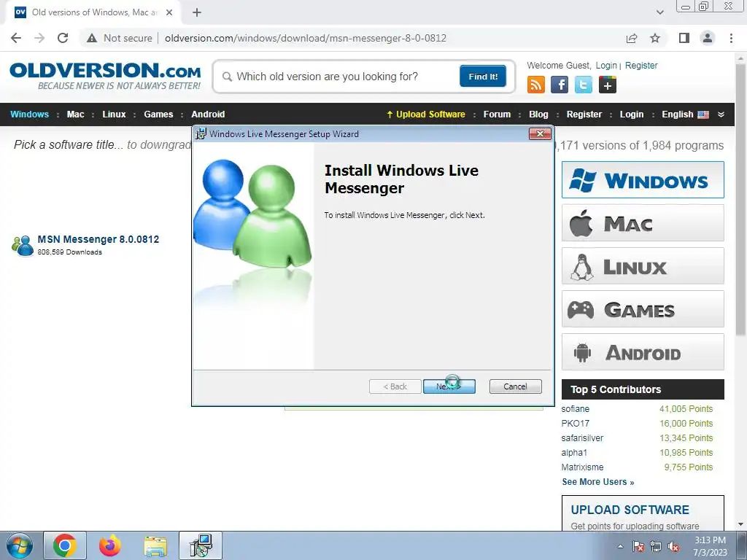The height and width of the screenshot is (560, 747).
Task: Click the OldVersion.com logo
Action: pyautogui.click(x=105, y=76)
